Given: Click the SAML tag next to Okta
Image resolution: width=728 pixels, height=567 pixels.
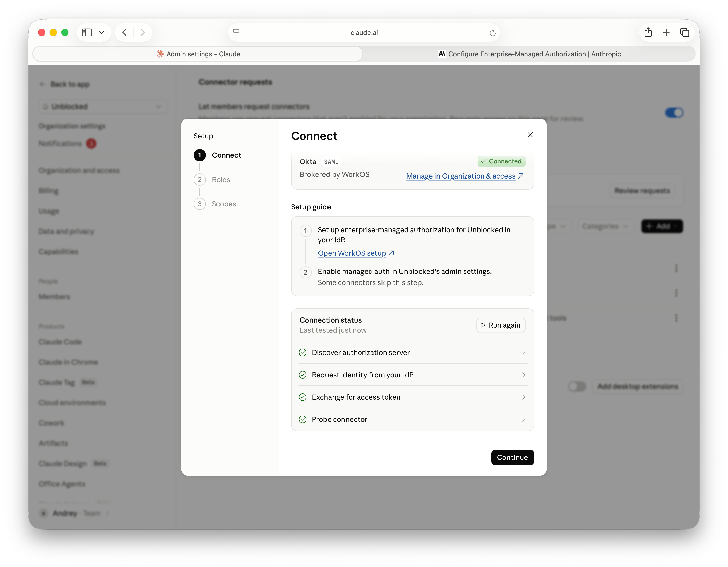Looking at the screenshot, I should [331, 162].
